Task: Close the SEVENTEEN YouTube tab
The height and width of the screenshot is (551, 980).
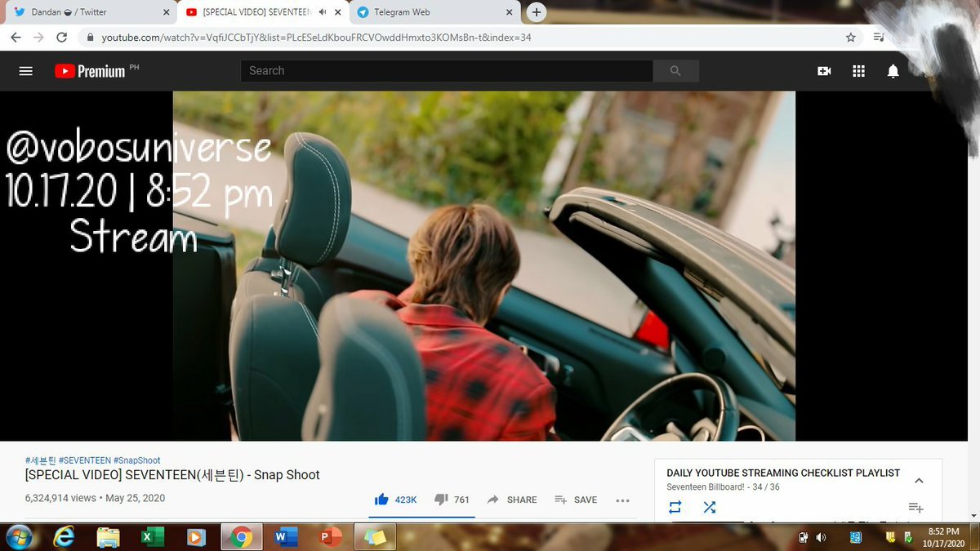Action: [338, 12]
